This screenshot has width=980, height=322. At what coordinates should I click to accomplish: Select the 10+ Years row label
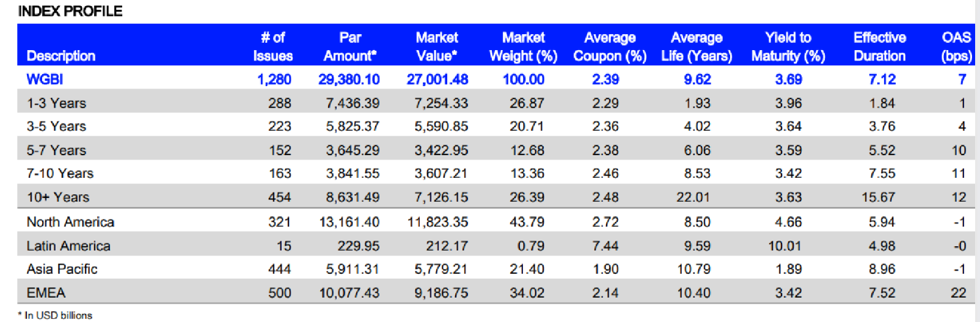point(58,197)
